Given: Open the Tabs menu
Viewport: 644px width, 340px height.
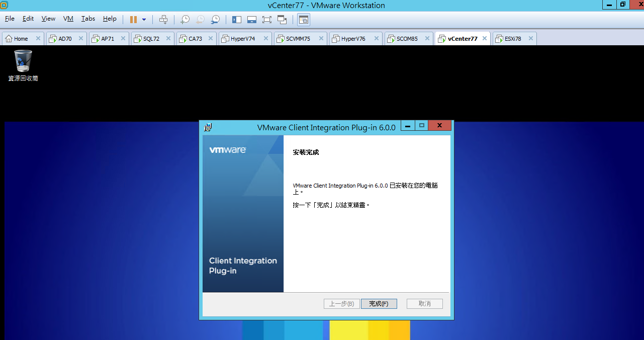Looking at the screenshot, I should click(x=88, y=19).
